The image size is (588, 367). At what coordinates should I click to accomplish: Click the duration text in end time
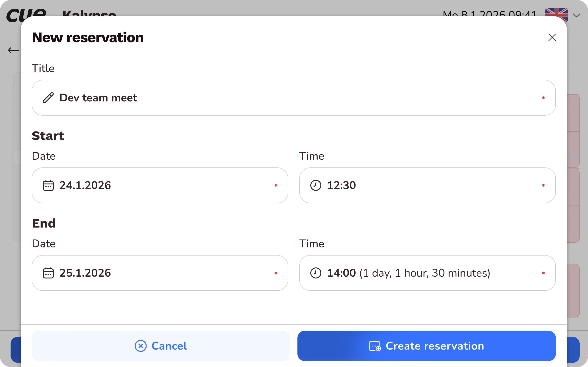(425, 273)
